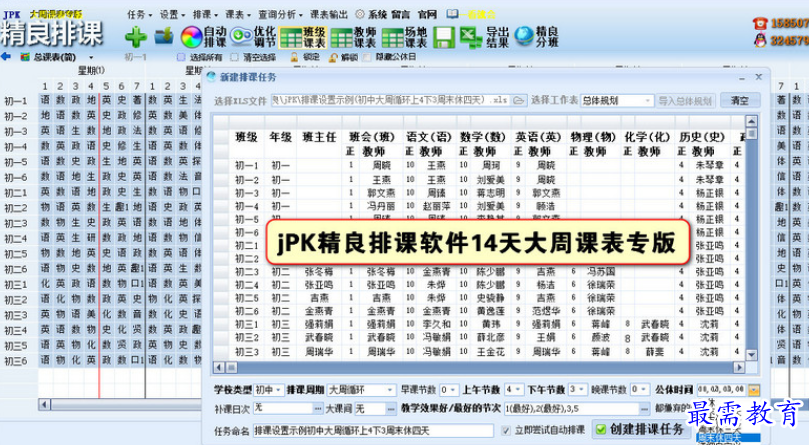Open the 设置 menu

tap(171, 14)
